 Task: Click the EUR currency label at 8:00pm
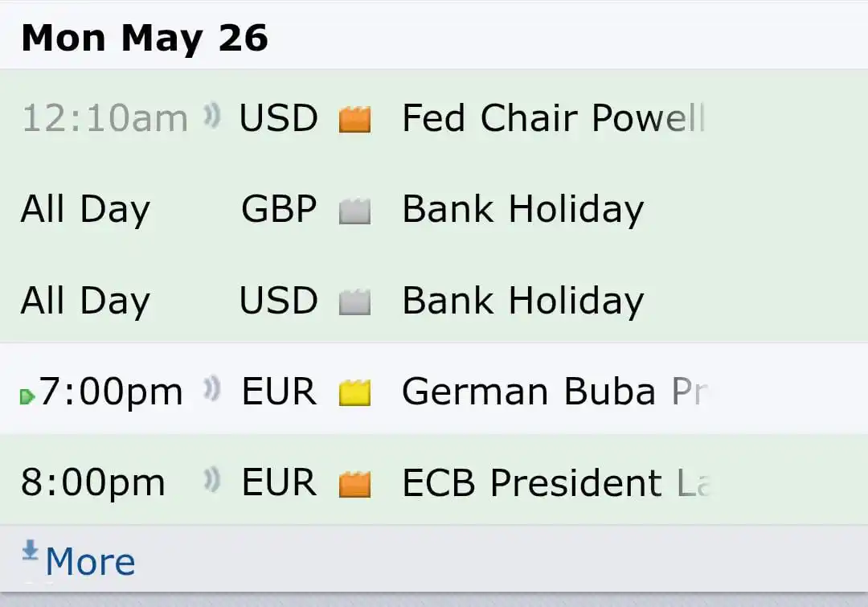(x=279, y=482)
